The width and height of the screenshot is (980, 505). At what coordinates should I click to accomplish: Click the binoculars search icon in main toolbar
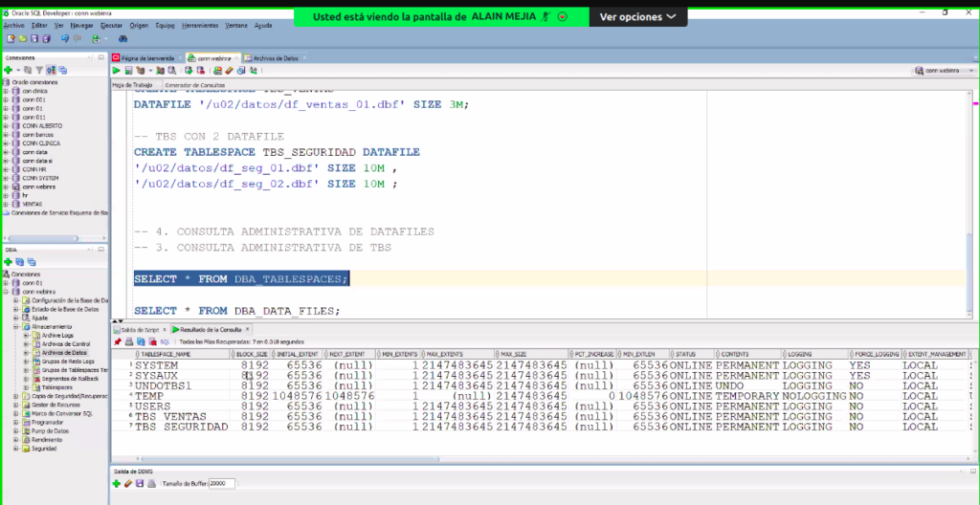[x=122, y=39]
